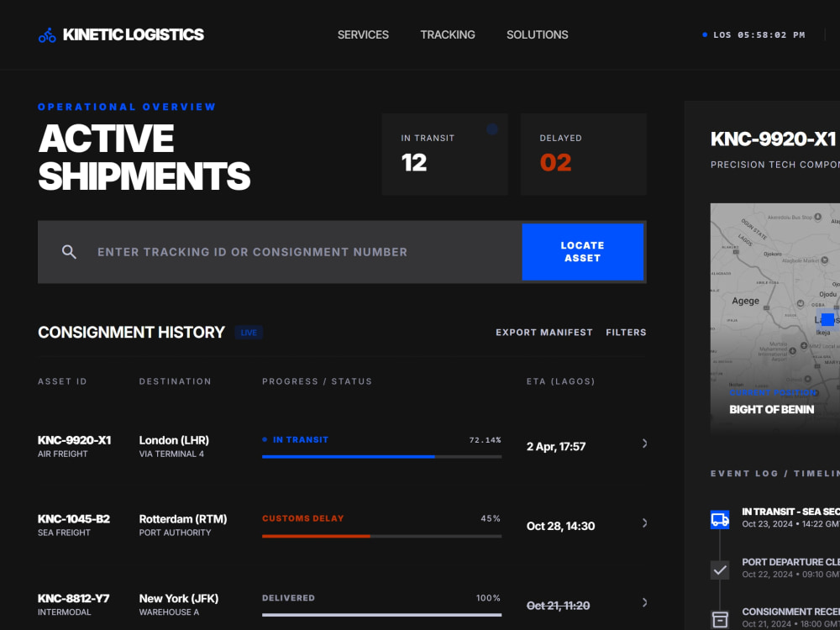Click Export Manifest

(544, 333)
